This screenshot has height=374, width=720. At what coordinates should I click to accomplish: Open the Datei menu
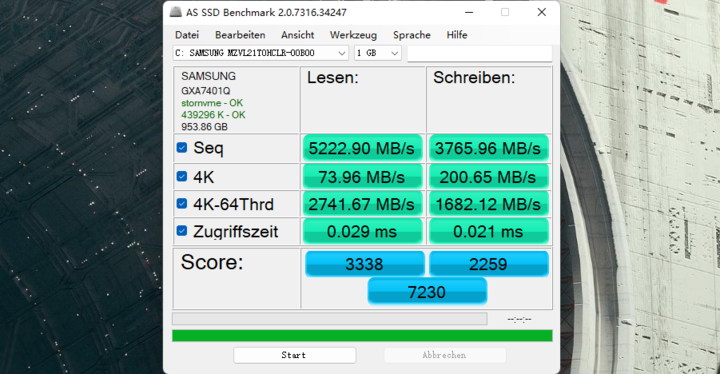click(187, 35)
